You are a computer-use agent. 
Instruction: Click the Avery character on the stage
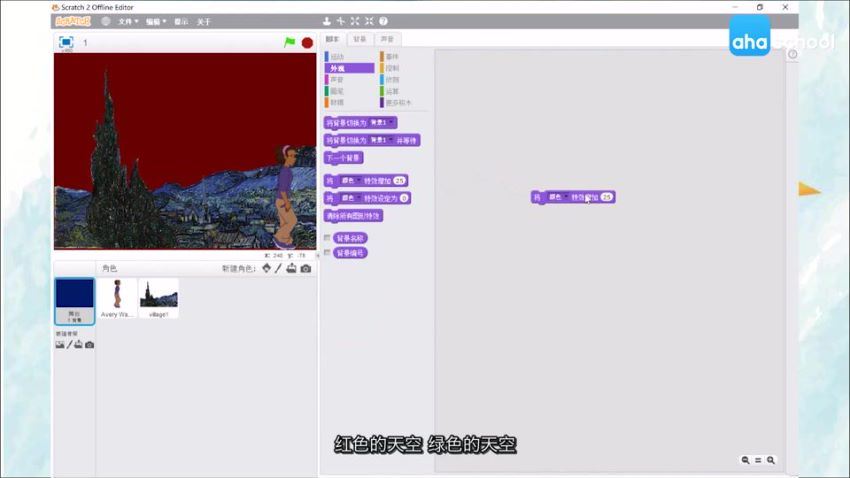(x=286, y=195)
